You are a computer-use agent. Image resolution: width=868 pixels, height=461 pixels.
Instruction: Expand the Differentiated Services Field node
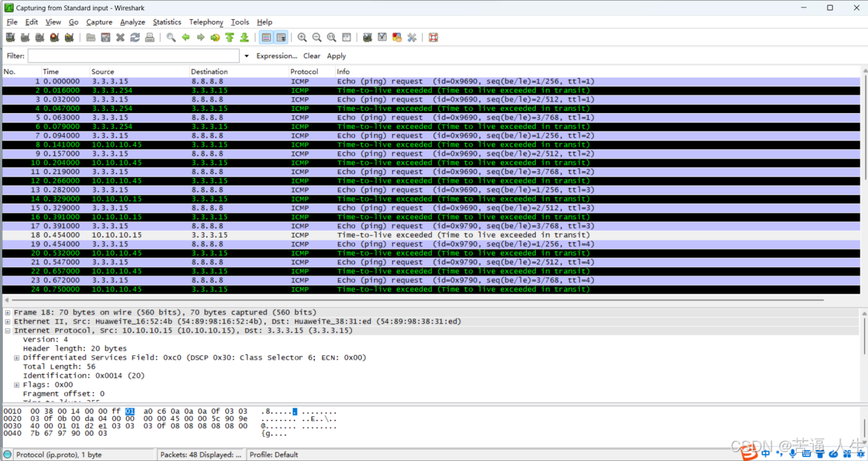(x=16, y=358)
